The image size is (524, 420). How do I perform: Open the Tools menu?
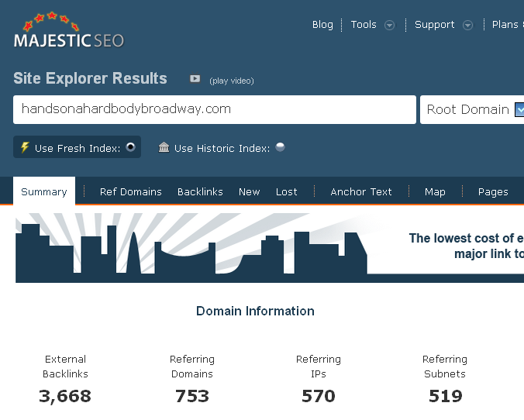(x=364, y=25)
